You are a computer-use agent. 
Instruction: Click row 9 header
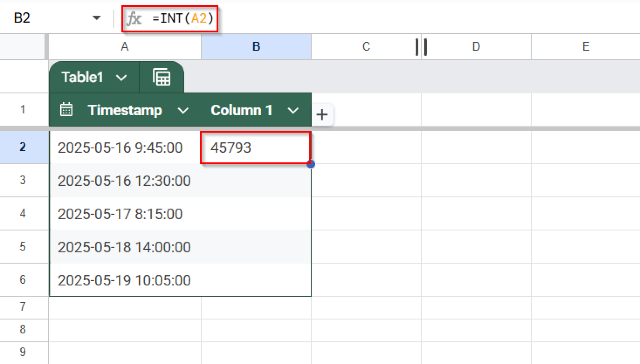[23, 352]
